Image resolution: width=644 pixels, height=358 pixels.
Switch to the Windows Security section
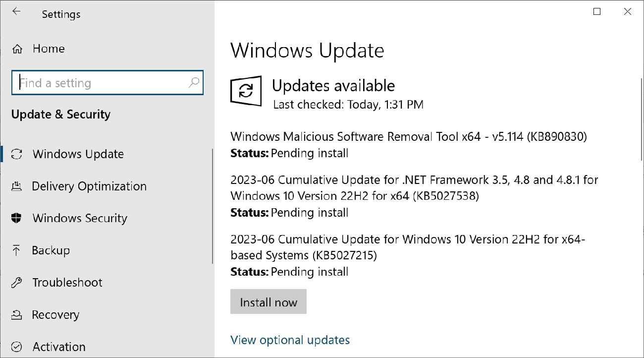point(80,218)
